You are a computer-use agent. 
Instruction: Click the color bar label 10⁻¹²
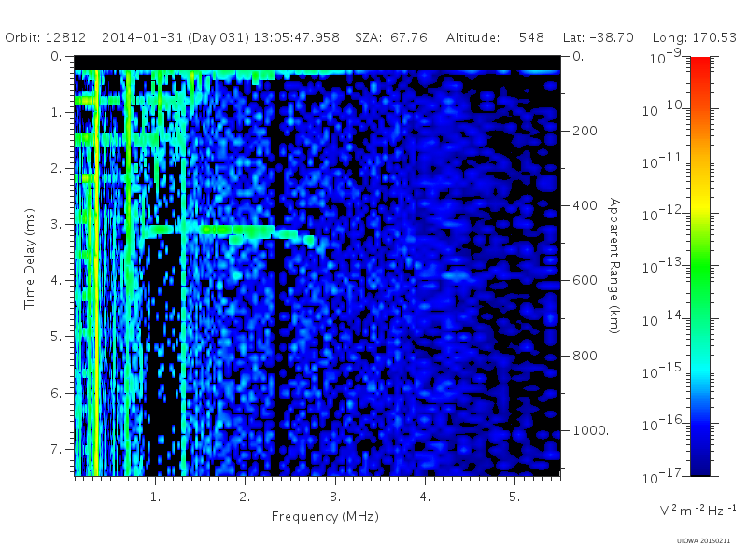[664, 214]
